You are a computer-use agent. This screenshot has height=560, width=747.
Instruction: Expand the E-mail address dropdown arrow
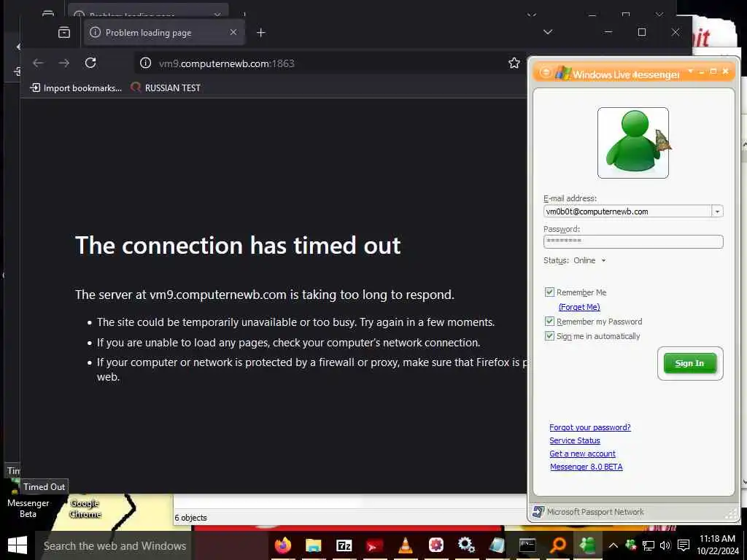717,211
